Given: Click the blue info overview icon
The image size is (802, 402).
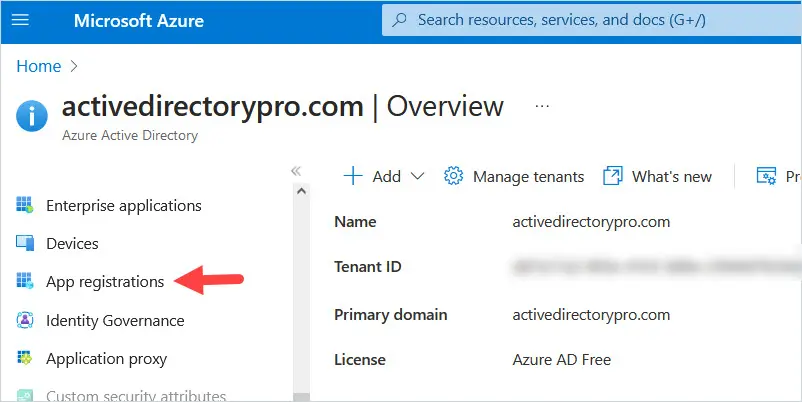Looking at the screenshot, I should coord(32,116).
